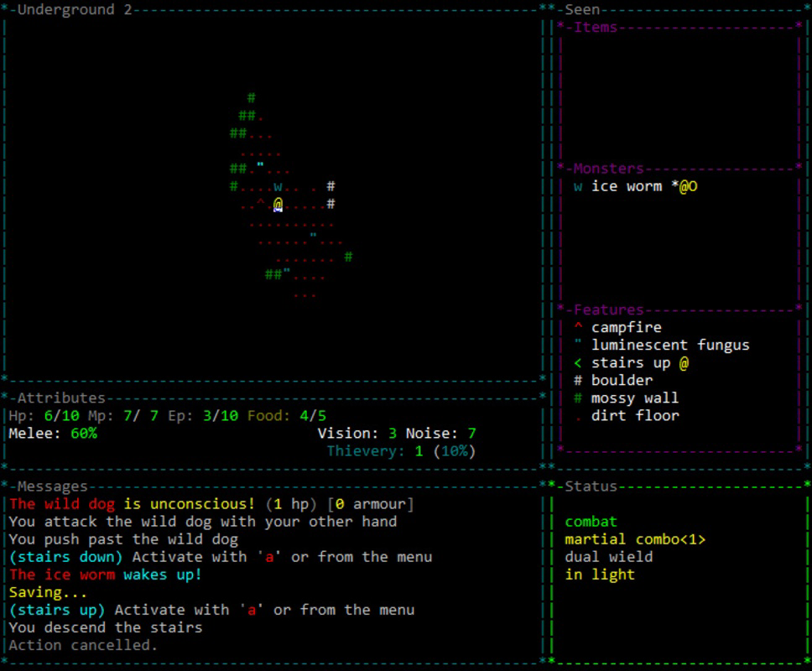Click the lone green # right of the lower floor
Viewport: 812px width, 671px height.
348,257
